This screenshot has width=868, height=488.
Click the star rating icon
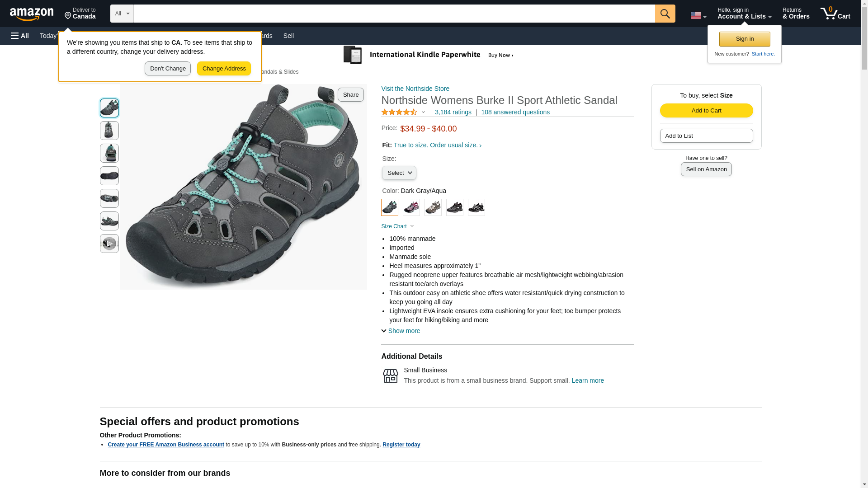[x=399, y=112]
